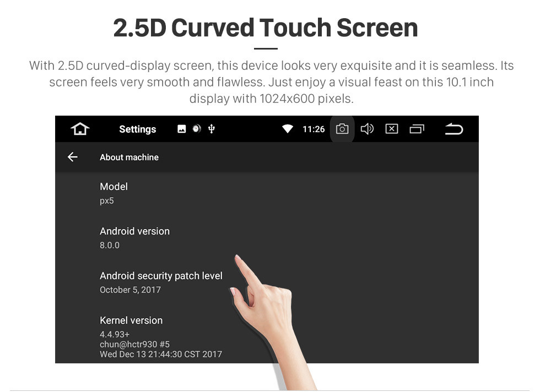Open the Model entry
Screen dimensions: 540x392
coord(267,194)
